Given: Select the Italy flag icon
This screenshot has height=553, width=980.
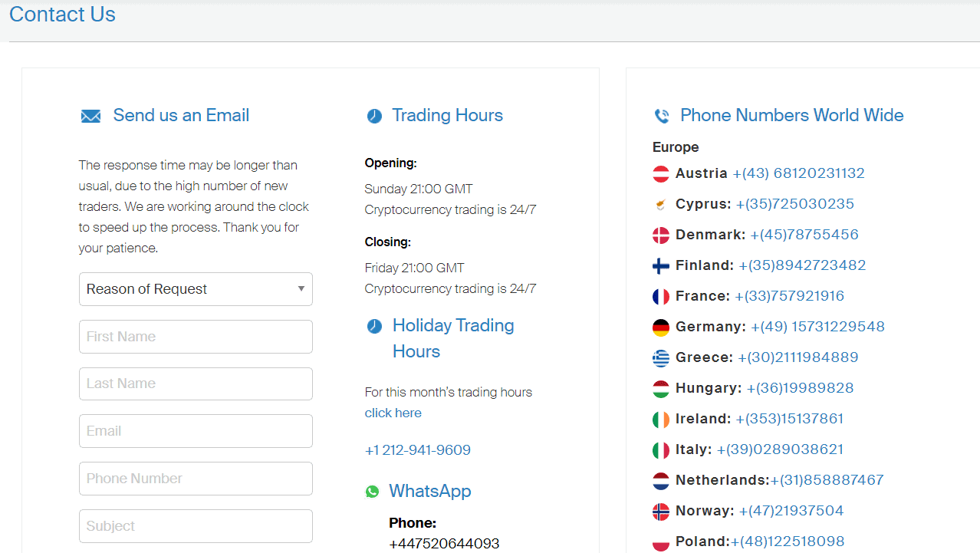Looking at the screenshot, I should tap(660, 450).
